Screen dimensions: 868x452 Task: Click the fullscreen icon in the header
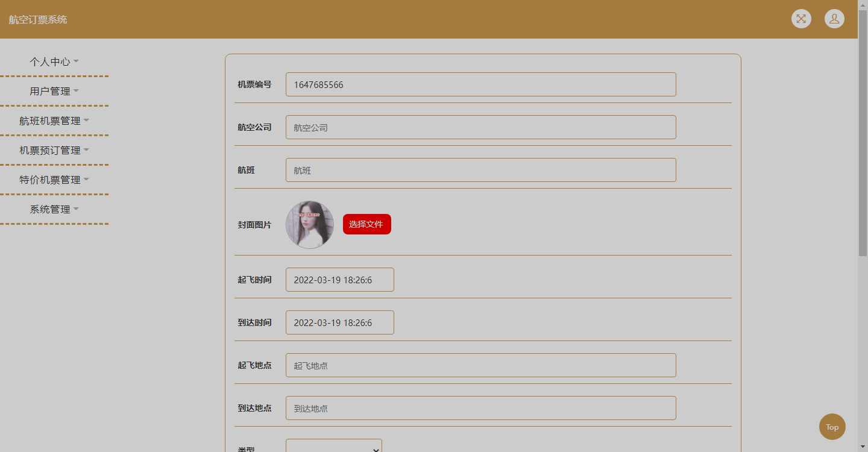[x=800, y=19]
